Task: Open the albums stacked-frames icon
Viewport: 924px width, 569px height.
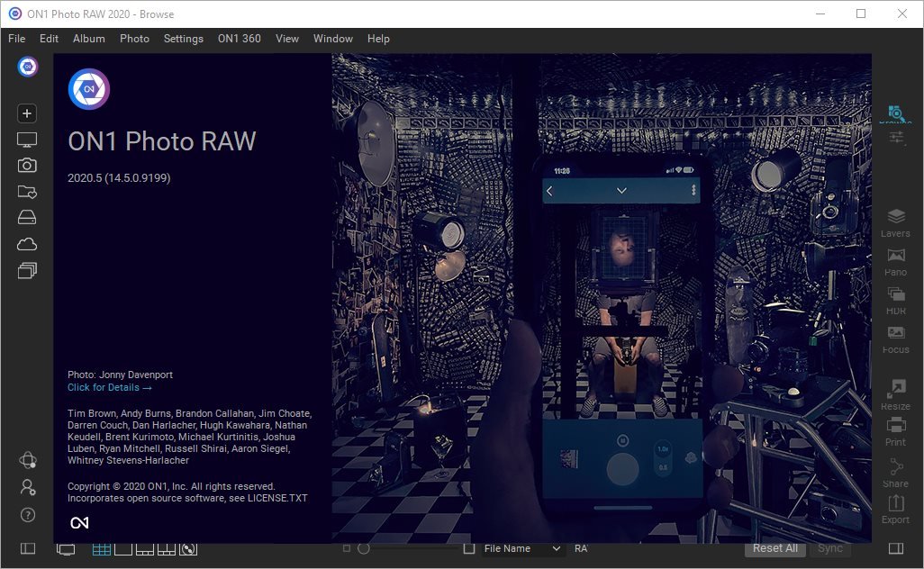Action: point(26,270)
